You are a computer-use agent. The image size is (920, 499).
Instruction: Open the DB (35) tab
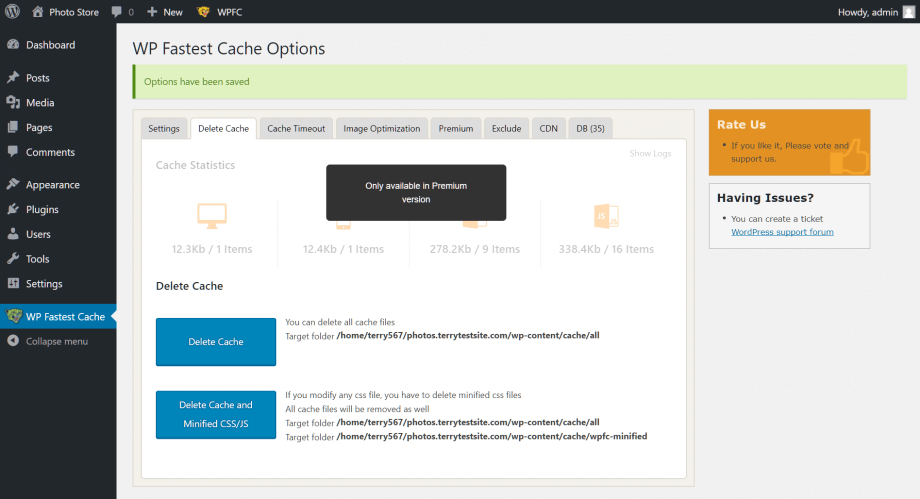(x=590, y=129)
